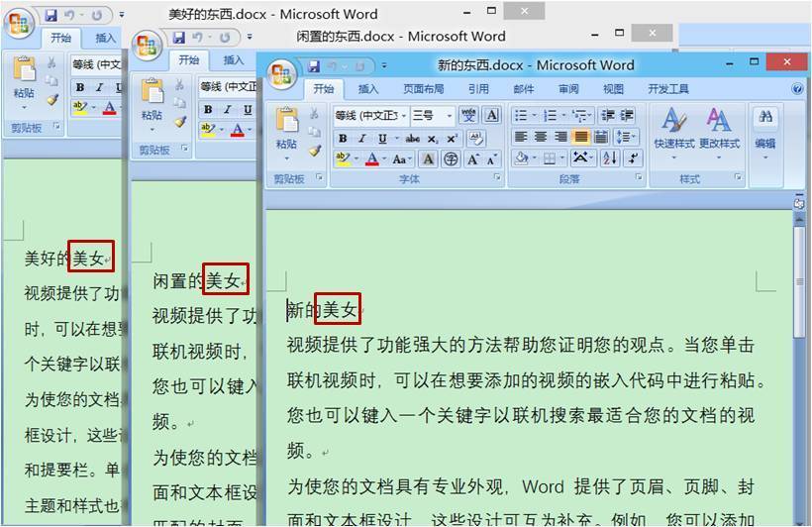Screen dimensions: 812x527
Task: Click the Office button in 新的东西.docx window
Action: (x=282, y=73)
